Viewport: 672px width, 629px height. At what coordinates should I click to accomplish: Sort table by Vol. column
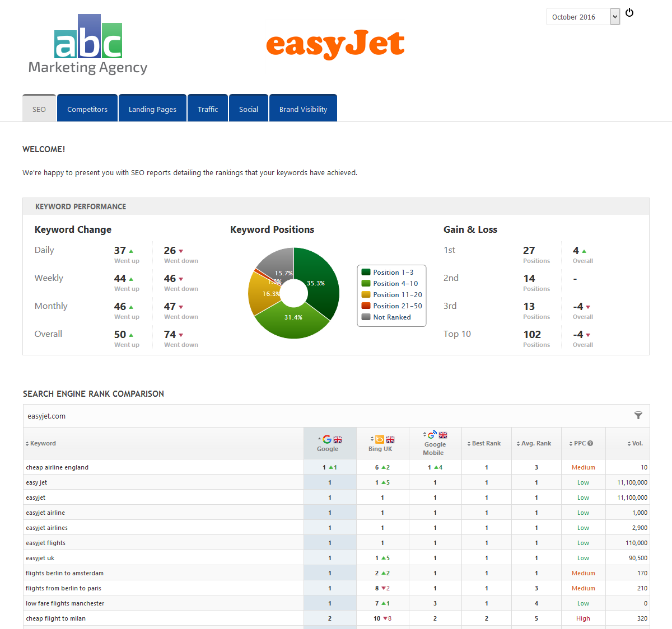[x=635, y=443]
